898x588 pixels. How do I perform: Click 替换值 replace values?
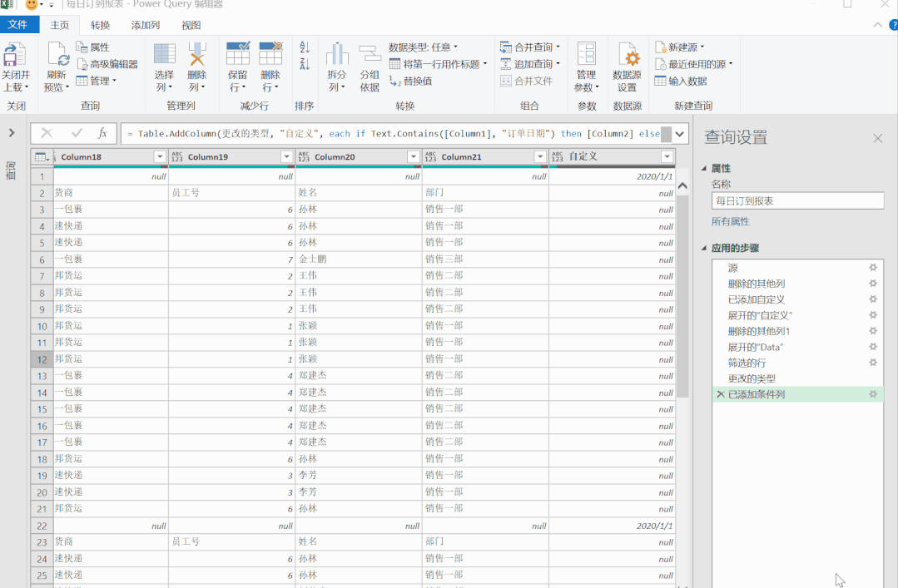tap(410, 82)
